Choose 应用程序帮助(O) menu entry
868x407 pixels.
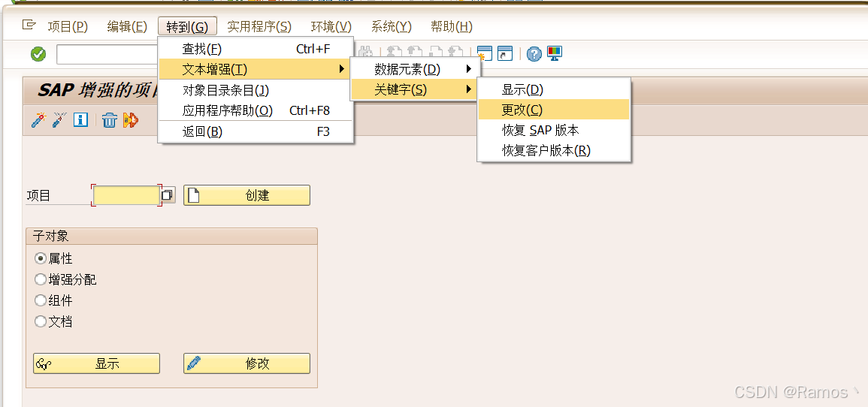pyautogui.click(x=256, y=110)
